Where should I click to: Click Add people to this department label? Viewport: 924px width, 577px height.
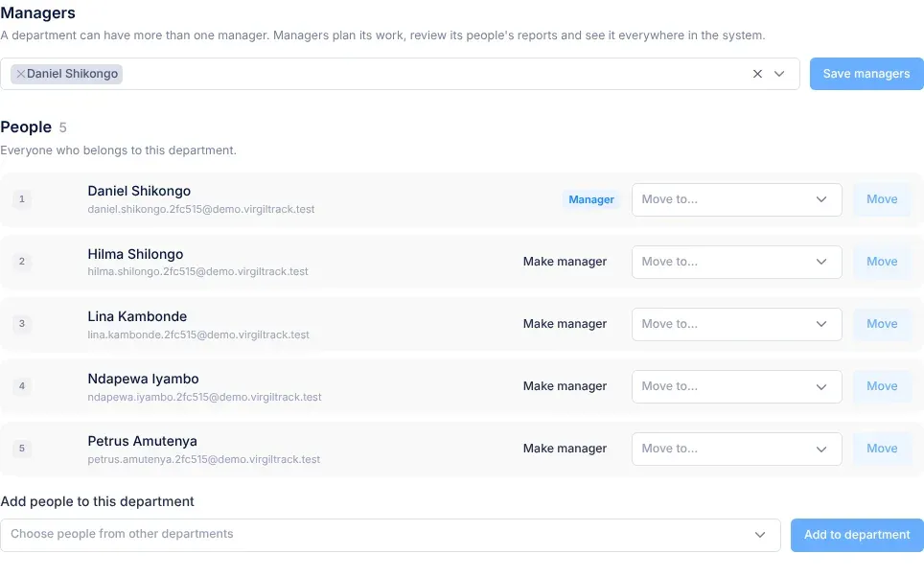(97, 501)
